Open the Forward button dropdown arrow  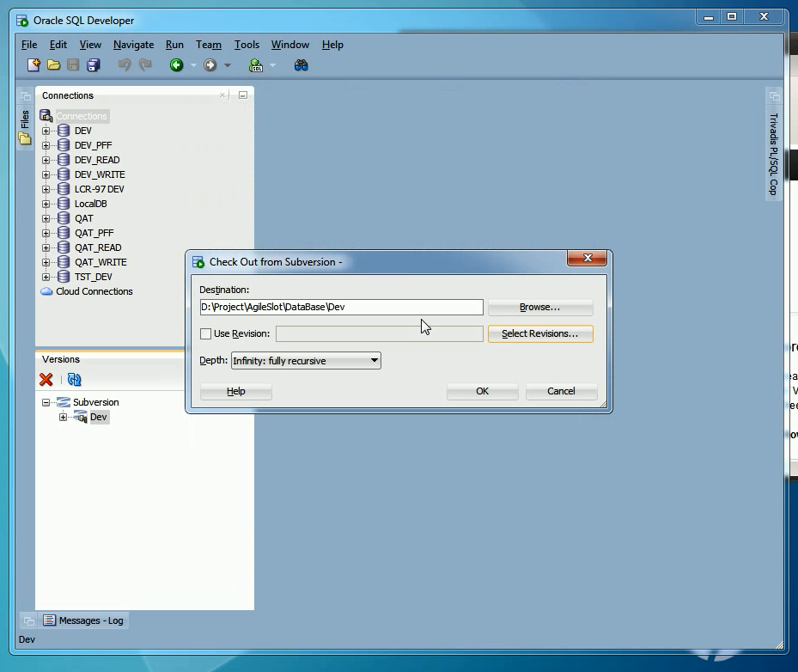tap(228, 65)
